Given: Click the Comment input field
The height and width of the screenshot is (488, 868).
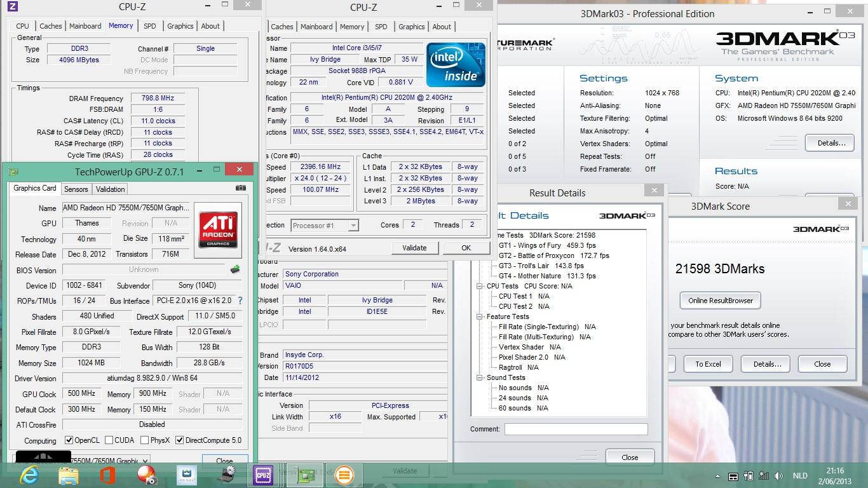Looking at the screenshot, I should pyautogui.click(x=576, y=430).
